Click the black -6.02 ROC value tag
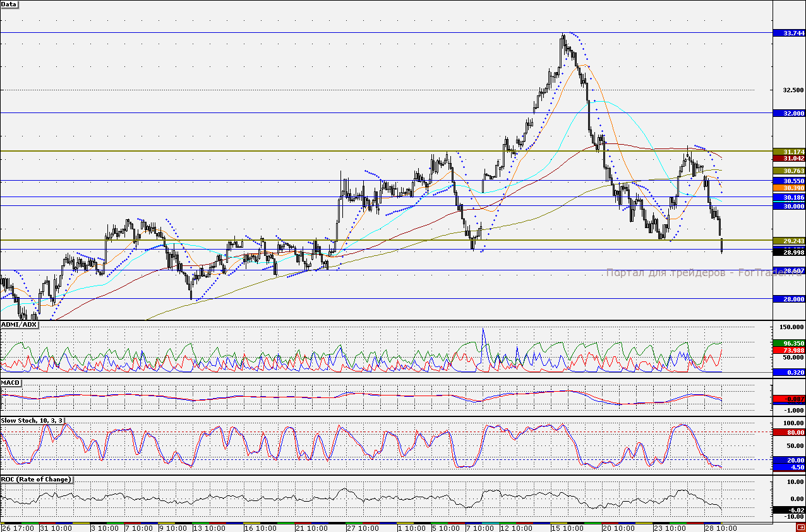 point(790,510)
